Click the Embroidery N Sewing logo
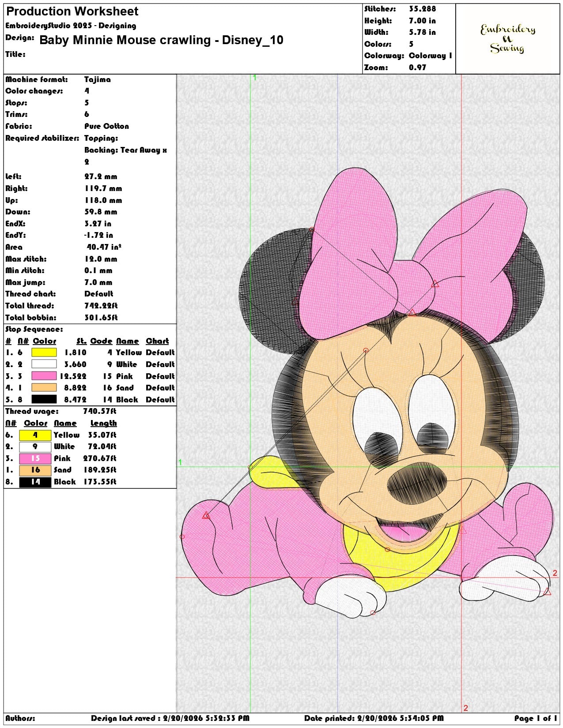This screenshot has width=563, height=728. (x=507, y=39)
